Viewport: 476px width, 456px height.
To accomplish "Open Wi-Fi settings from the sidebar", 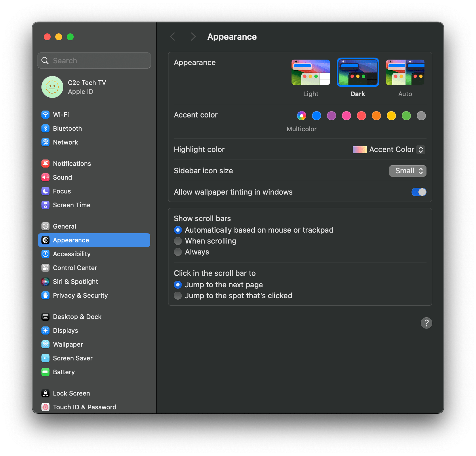I will [61, 114].
